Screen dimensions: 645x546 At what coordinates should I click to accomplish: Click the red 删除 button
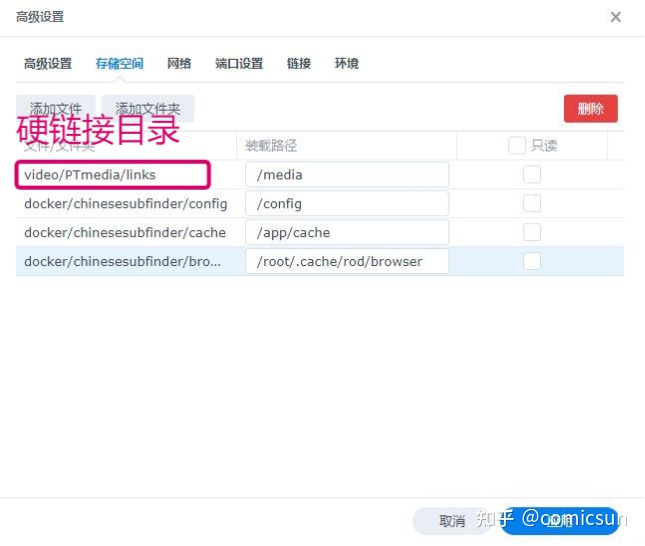(x=590, y=109)
